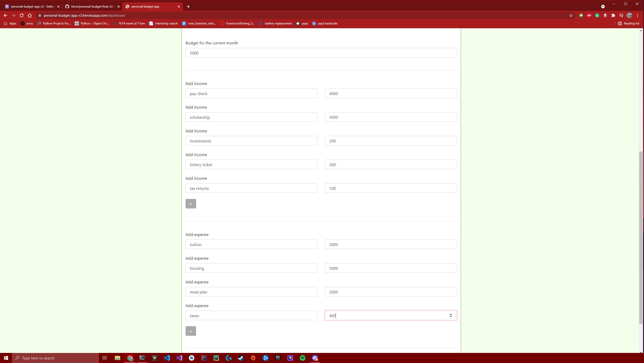
Task: Switch to the personal-budget-app-v2 Settings tab
Action: (32, 7)
